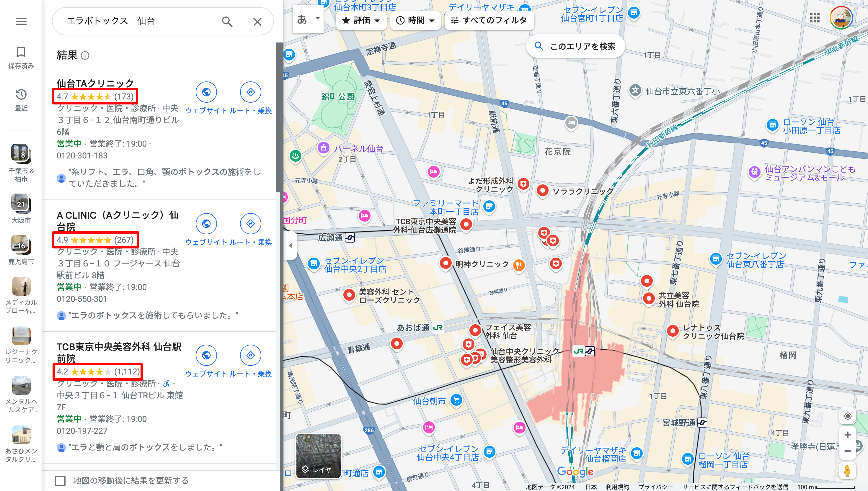Open the 評価 rating filter dropdown

pos(361,21)
